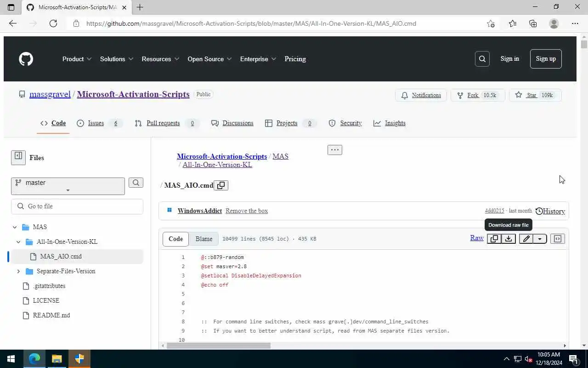Collapse All-In-One-Version-KL folder chevron
The width and height of the screenshot is (588, 368).
click(18, 242)
